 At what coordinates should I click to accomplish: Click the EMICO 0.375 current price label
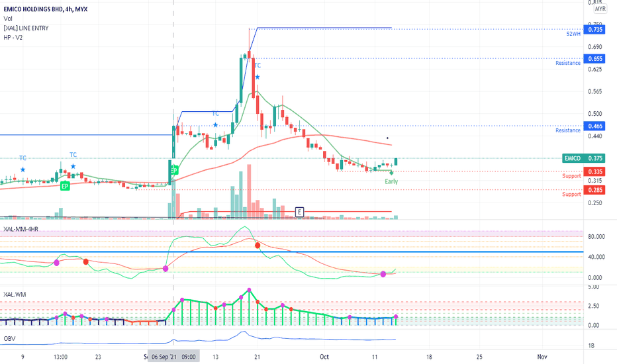coord(583,158)
